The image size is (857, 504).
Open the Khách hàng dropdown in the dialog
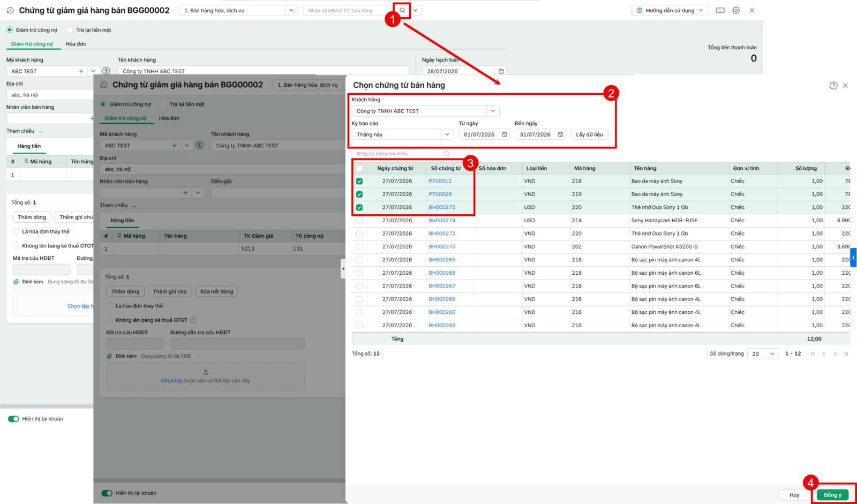tap(493, 111)
